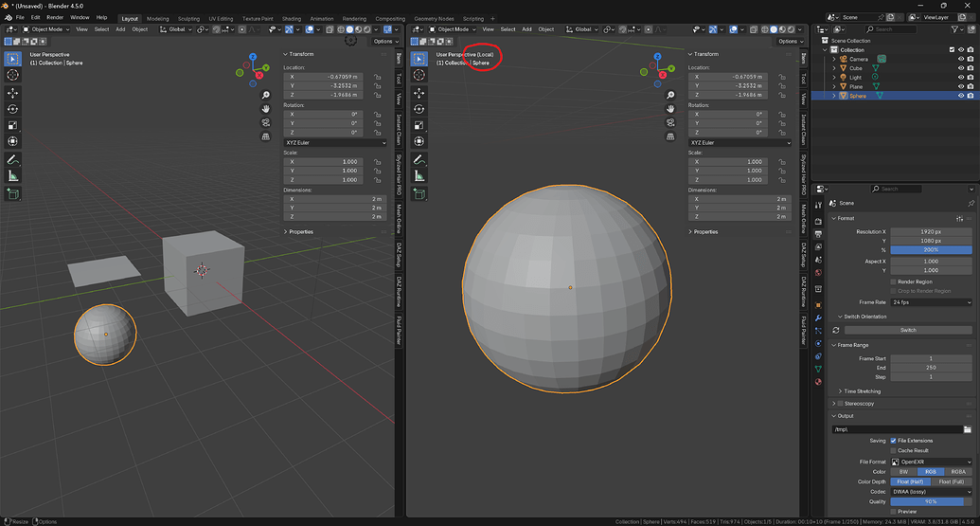Screen dimensions: 980x526
Task: Open the World properties tab icon
Action: click(x=818, y=273)
